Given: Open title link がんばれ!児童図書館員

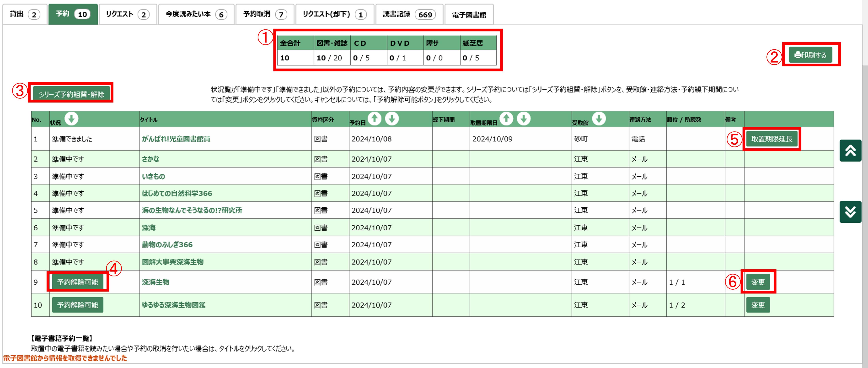Looking at the screenshot, I should click(176, 139).
